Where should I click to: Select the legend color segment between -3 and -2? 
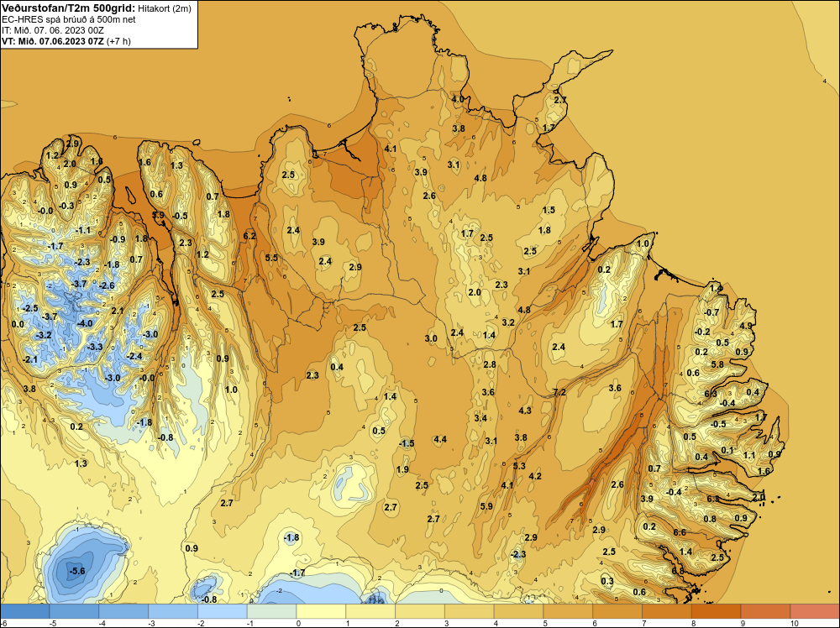coord(173,611)
